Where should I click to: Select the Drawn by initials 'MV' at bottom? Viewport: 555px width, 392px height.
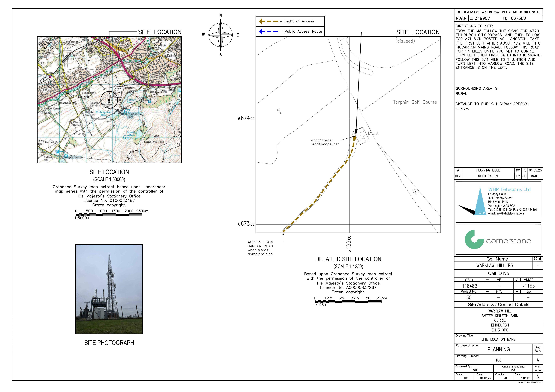(466, 378)
